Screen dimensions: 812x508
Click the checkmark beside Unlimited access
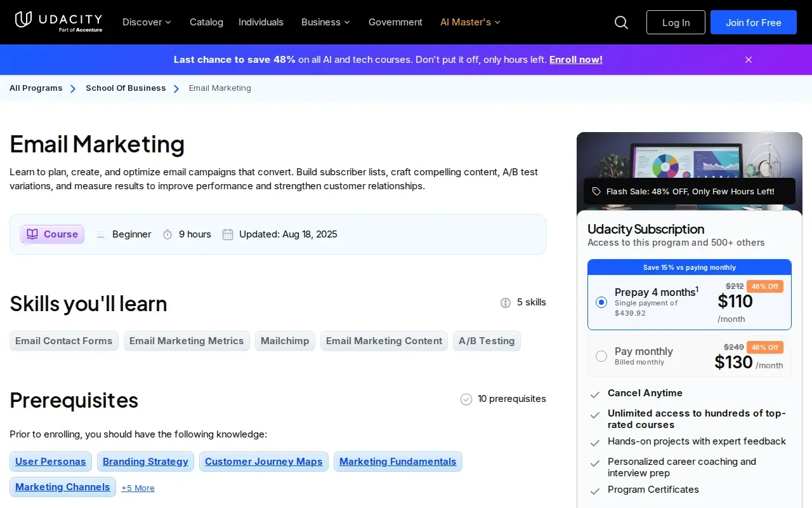595,415
